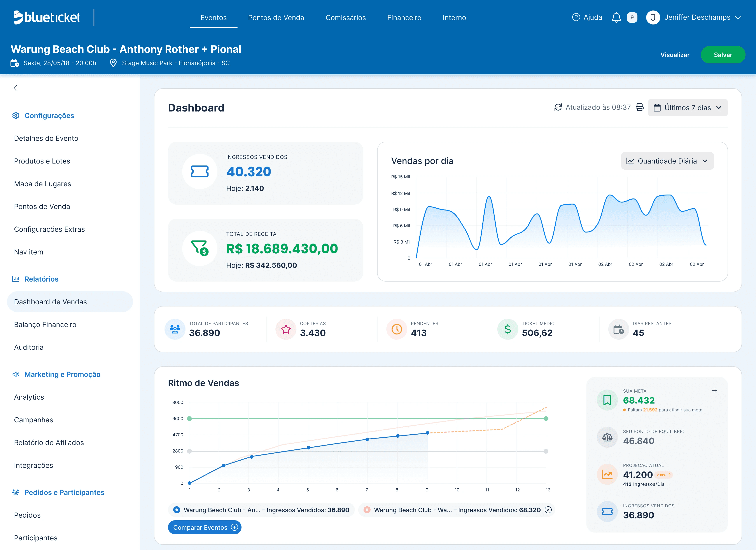This screenshot has width=756, height=550.
Task: Open the Ajuda help icon
Action: [x=576, y=17]
